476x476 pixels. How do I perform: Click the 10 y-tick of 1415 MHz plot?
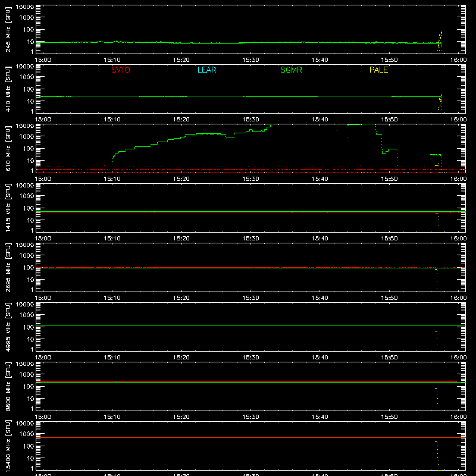tap(30, 220)
